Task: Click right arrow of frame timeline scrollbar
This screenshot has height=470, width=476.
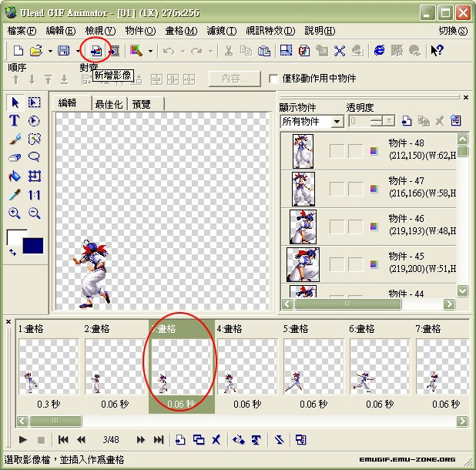Action: coord(462,421)
